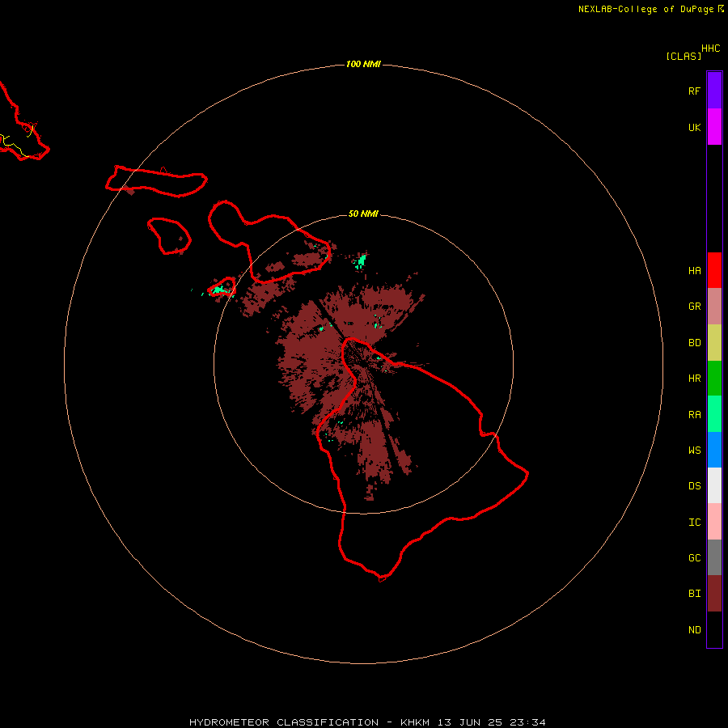Image resolution: width=728 pixels, height=728 pixels.
Task: Click the GC gray legend swatch
Action: tap(714, 557)
